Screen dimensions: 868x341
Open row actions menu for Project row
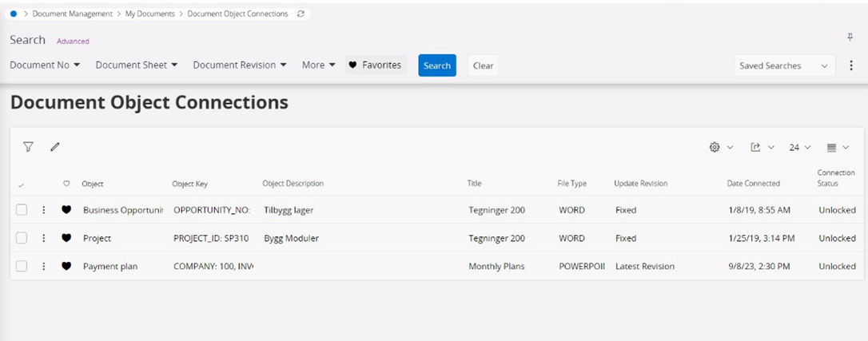coord(44,238)
